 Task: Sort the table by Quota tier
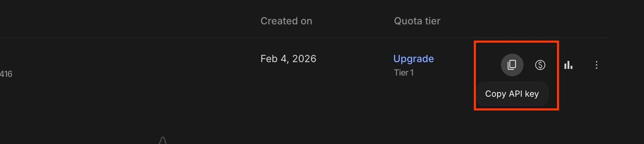tap(417, 21)
